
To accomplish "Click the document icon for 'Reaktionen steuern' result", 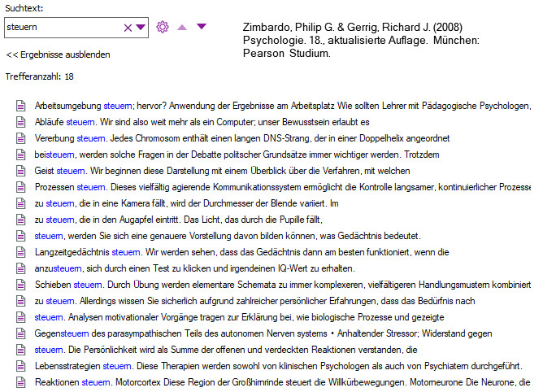I will pos(21,382).
